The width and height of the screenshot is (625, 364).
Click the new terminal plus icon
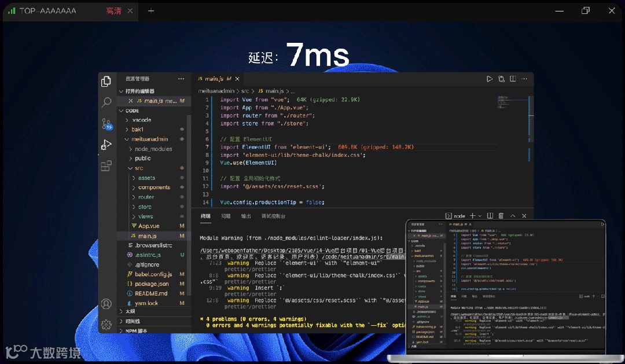472,216
